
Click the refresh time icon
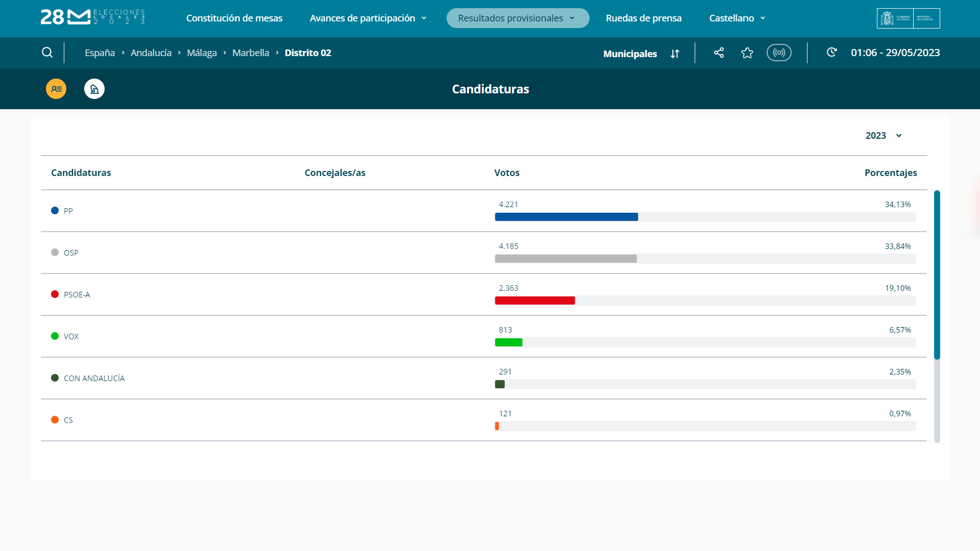[x=831, y=53]
